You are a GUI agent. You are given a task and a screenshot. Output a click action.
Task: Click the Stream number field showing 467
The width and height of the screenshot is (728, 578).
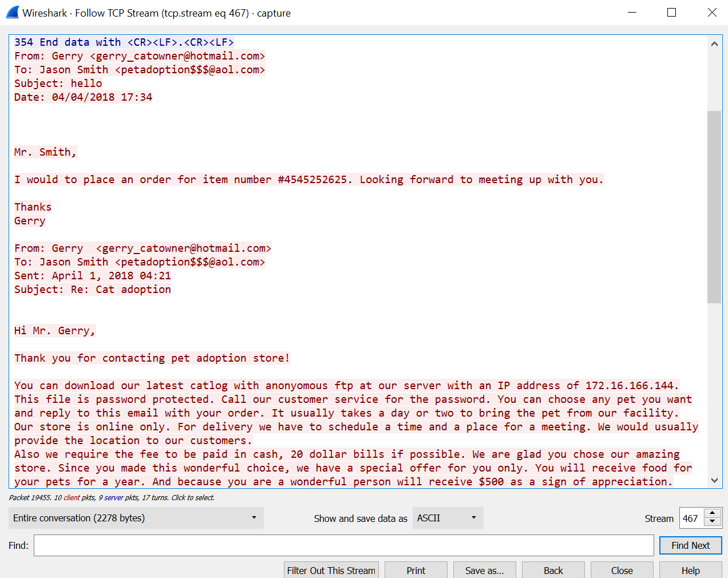pyautogui.click(x=691, y=518)
